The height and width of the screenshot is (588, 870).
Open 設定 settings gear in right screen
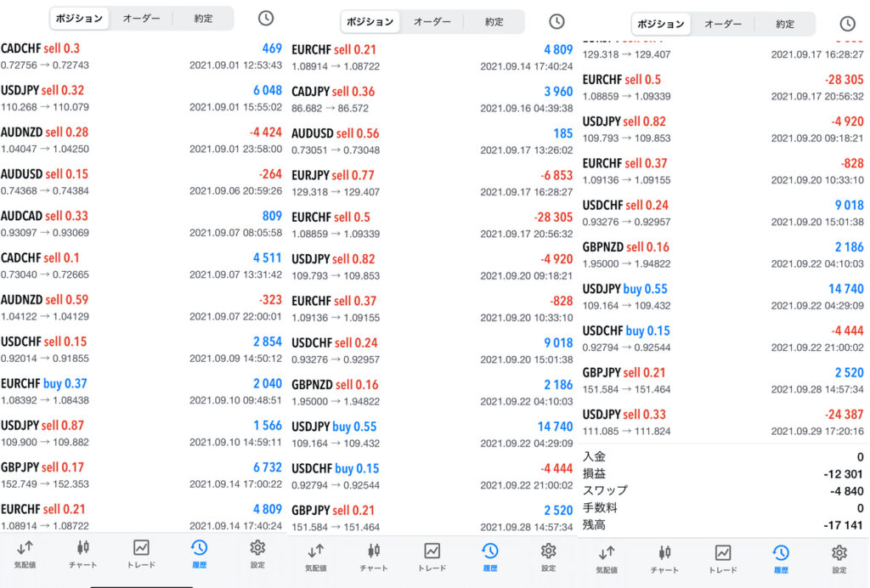(x=839, y=557)
